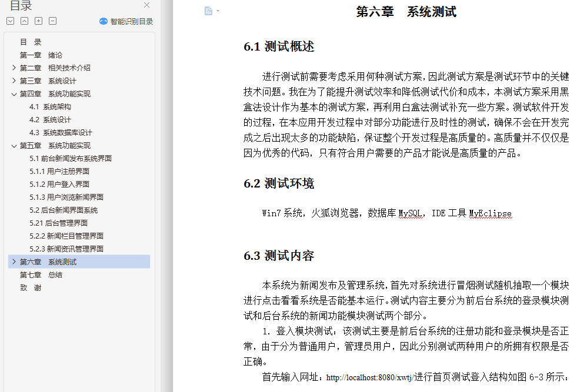Click the 6.3 测试内容 heading

pos(279,256)
